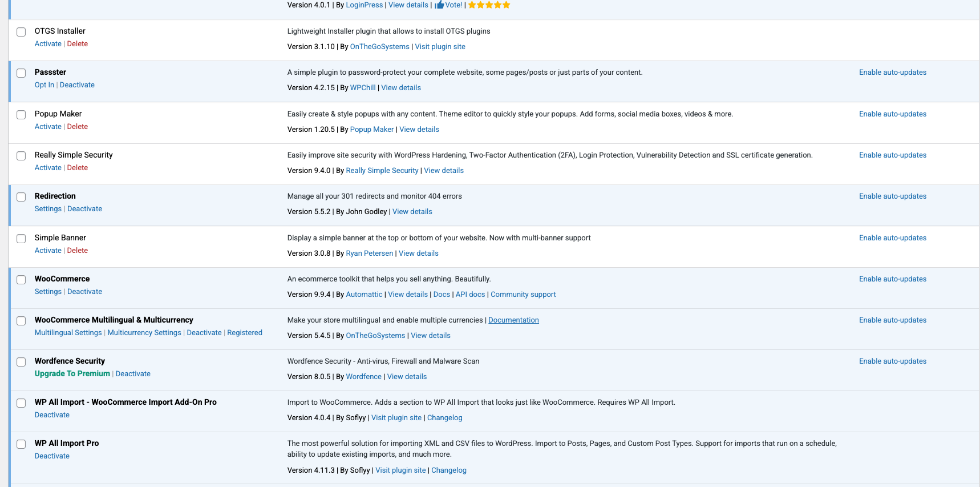The width and height of the screenshot is (980, 487).
Task: Tick the Wordfence Security checkbox
Action: [21, 362]
